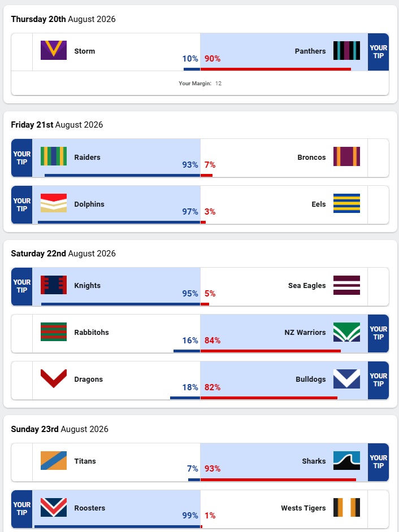Image resolution: width=399 pixels, height=532 pixels.
Task: Toggle the Your Tip marker for Panthers
Action: (378, 52)
